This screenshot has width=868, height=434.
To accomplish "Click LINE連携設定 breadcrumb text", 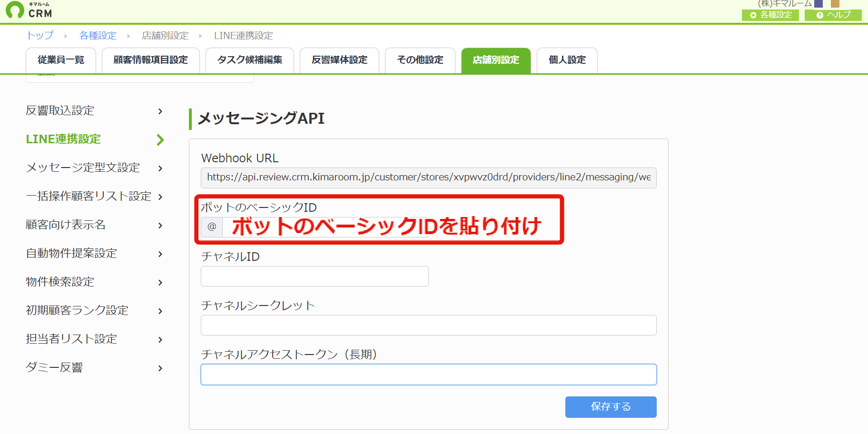I will pos(243,36).
